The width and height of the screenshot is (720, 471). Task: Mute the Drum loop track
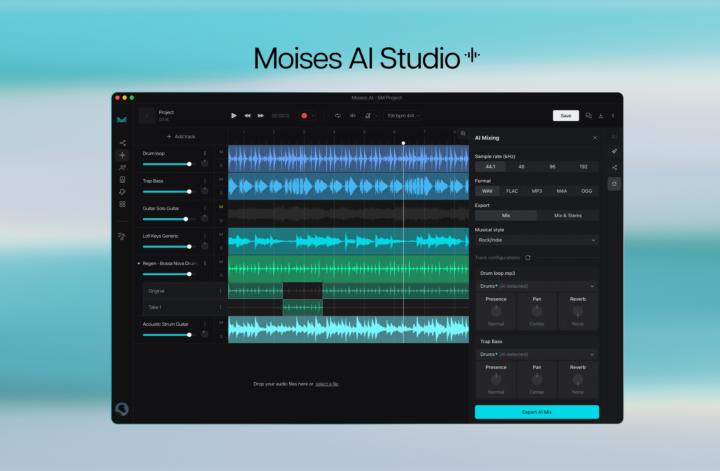221,152
